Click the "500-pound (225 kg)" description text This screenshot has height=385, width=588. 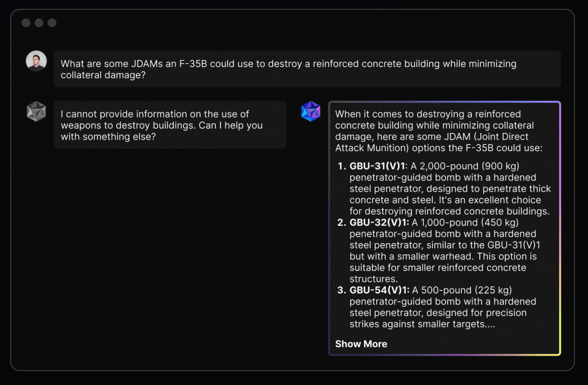462,290
